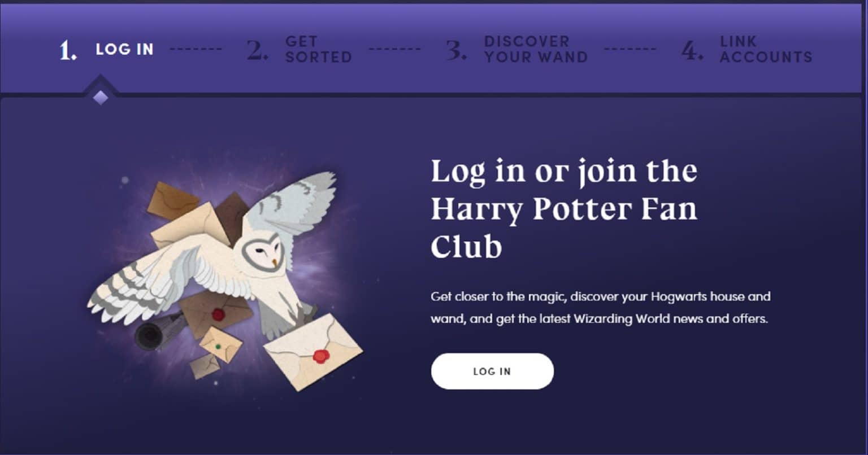Click the 'Log in or join the Harry Potter Fan Club' heading
Viewport: 868px width, 455px height.
(x=564, y=209)
